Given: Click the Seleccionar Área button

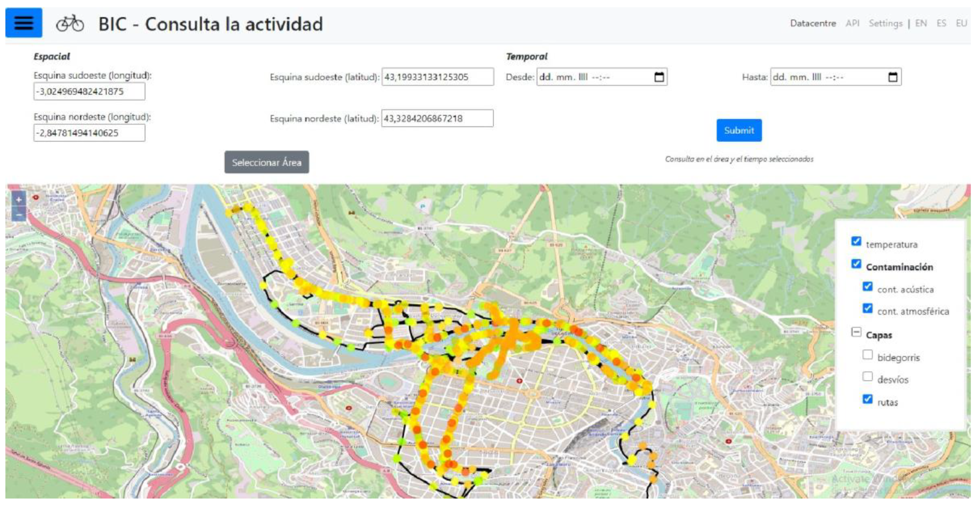Looking at the screenshot, I should coord(267,162).
